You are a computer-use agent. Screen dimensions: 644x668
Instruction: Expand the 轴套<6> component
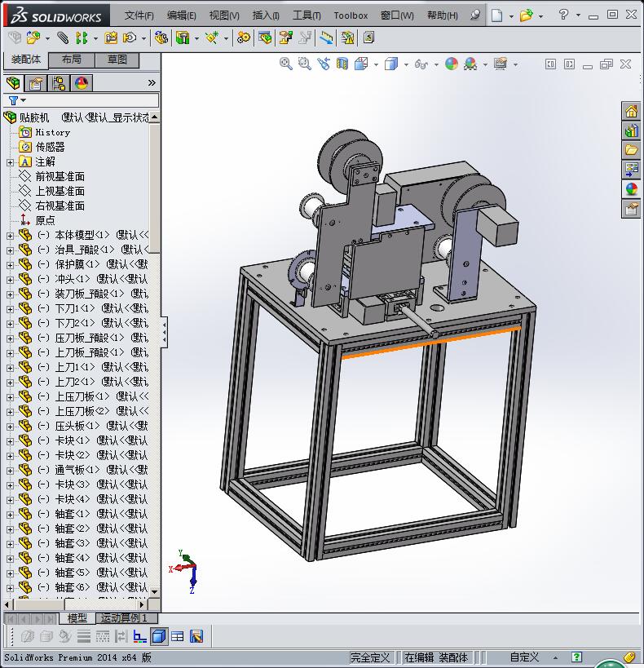point(11,588)
